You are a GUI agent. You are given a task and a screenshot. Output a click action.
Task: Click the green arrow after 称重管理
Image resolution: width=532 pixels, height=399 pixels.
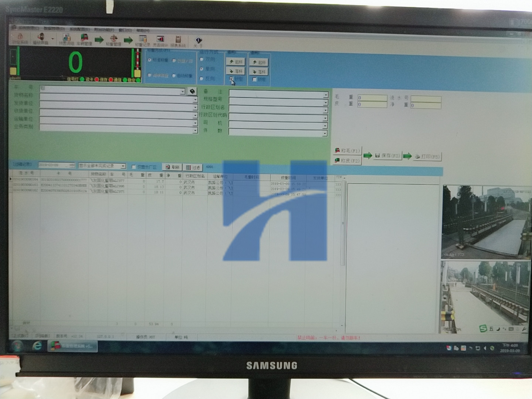[x=128, y=40]
